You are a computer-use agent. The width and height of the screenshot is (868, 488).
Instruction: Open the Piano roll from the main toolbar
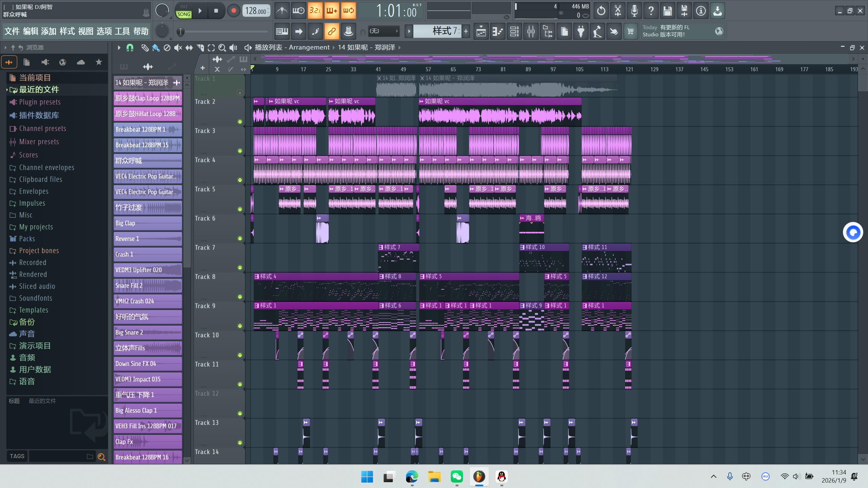pos(497,31)
